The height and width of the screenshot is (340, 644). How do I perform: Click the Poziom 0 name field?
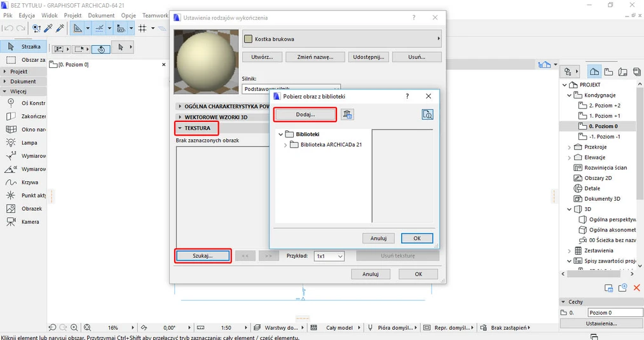[x=615, y=313]
